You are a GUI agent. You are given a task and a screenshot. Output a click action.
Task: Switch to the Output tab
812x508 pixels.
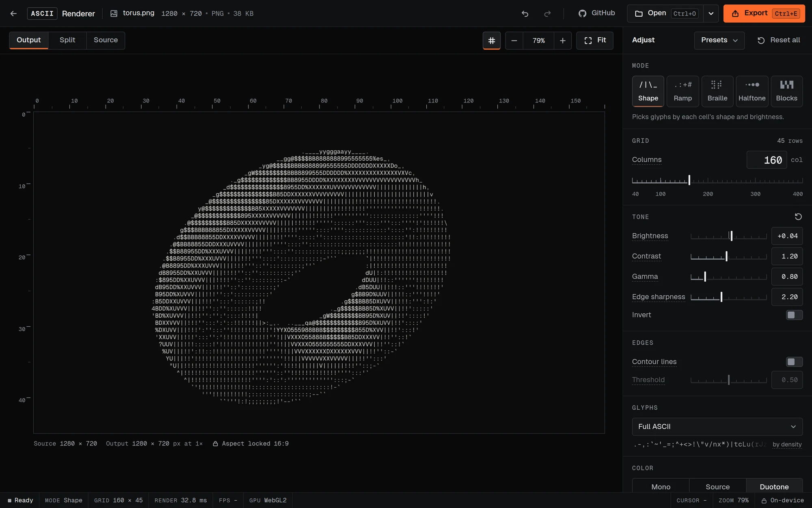click(28, 40)
